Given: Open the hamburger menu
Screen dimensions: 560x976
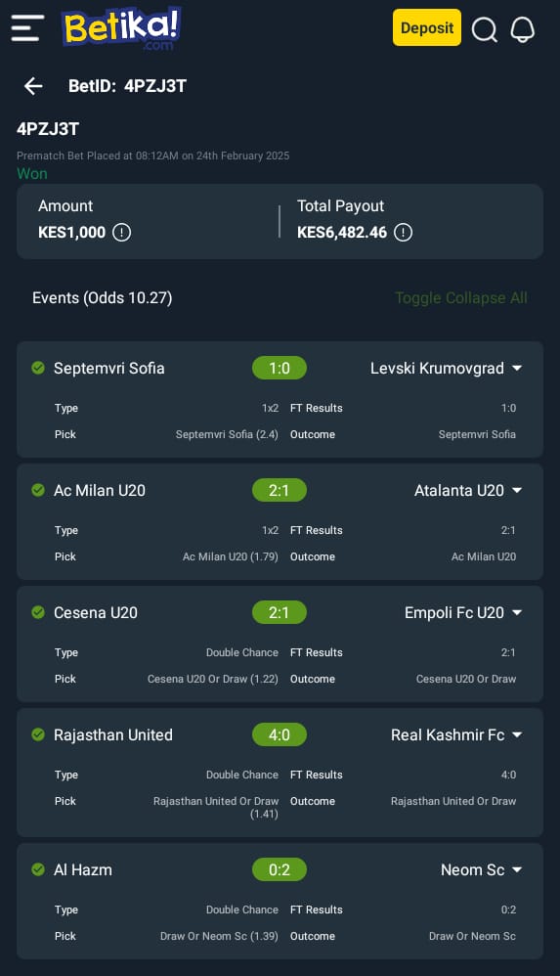Looking at the screenshot, I should tap(27, 28).
